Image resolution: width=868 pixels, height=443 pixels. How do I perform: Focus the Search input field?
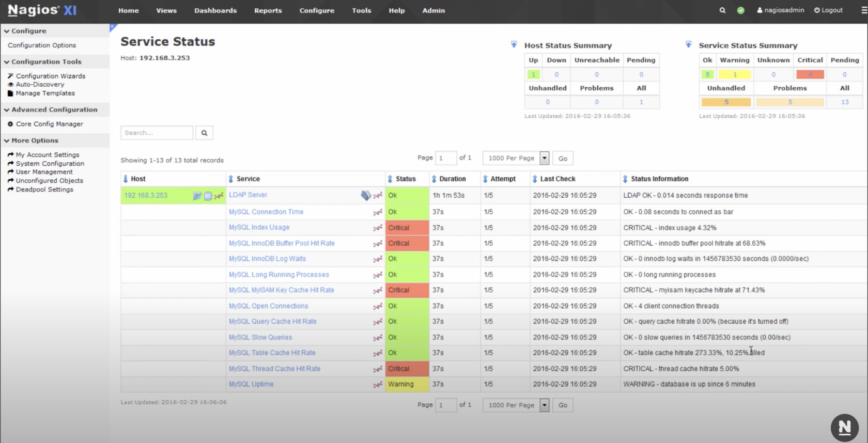tap(157, 133)
